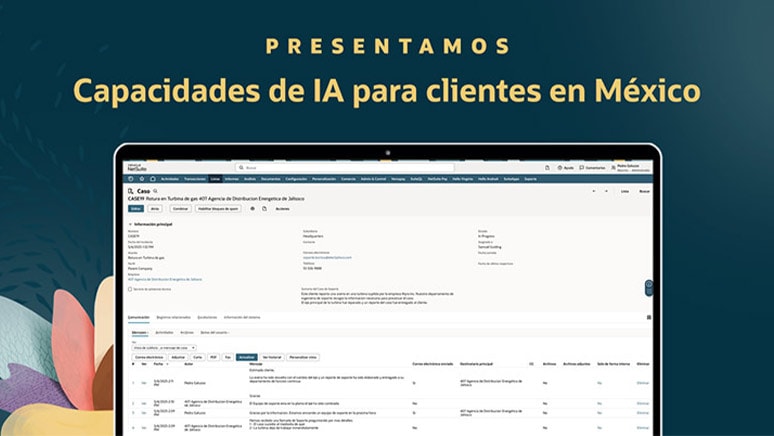Viewport: 774px width, 436px height.
Task: Go to previous record arrow near Lista
Action: point(593,191)
